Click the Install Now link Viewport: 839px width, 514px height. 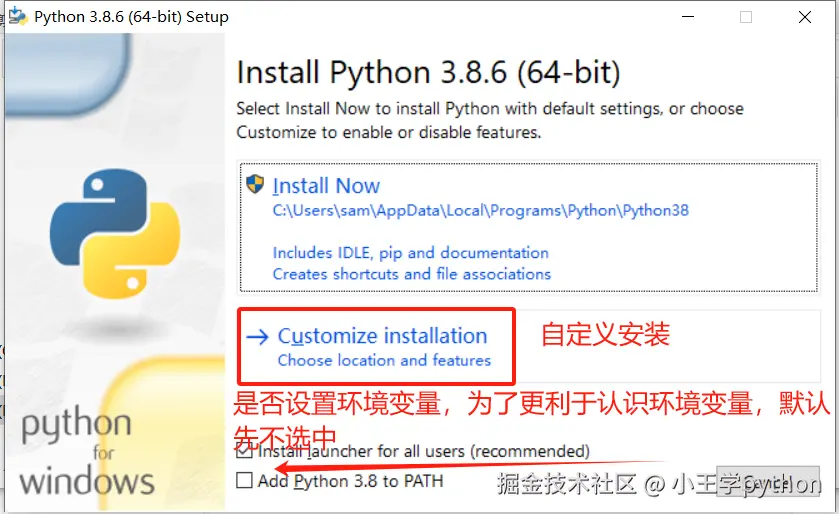pos(326,186)
